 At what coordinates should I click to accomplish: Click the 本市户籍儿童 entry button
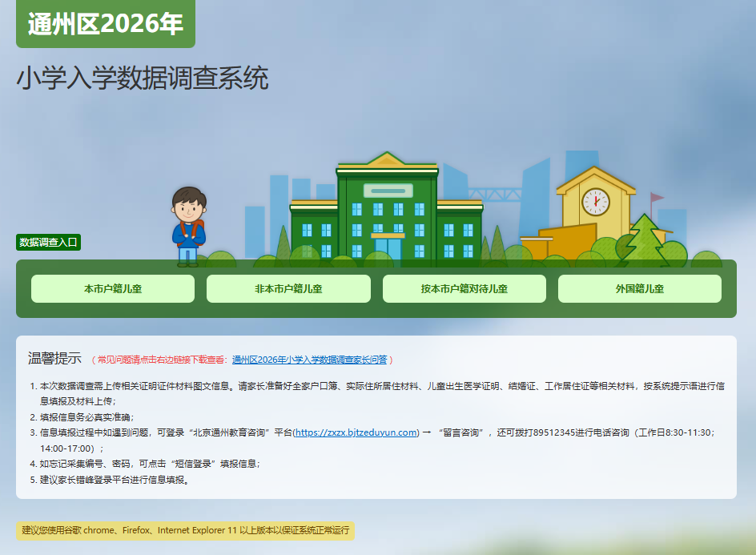[x=113, y=289]
